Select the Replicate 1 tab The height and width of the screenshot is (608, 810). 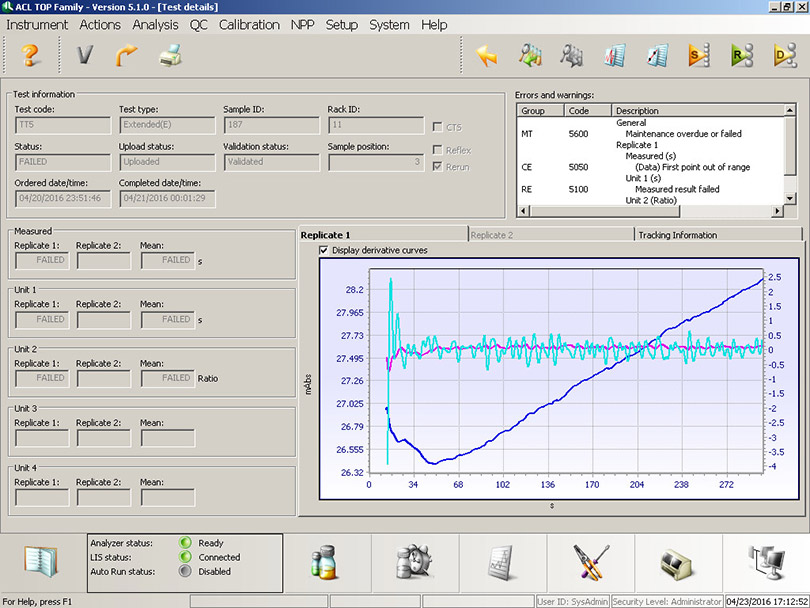[x=383, y=235]
